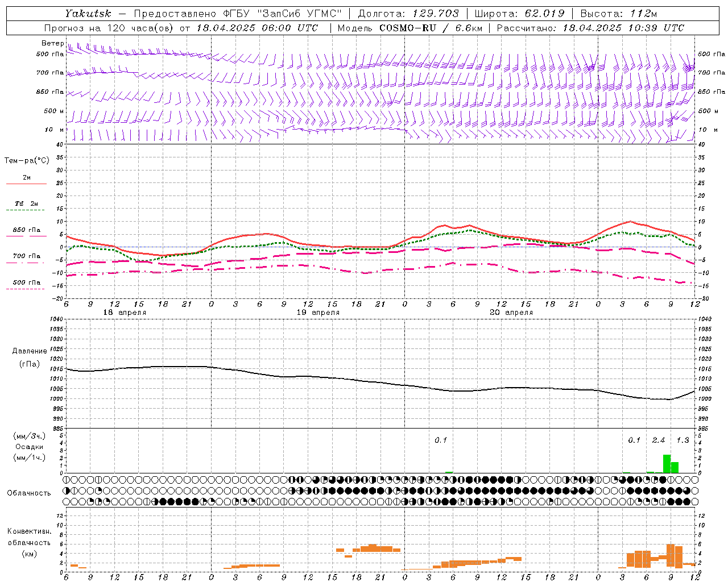Viewport: 728px width, 582px height.
Task: Select the 20 апреля date label
Action: (x=511, y=313)
